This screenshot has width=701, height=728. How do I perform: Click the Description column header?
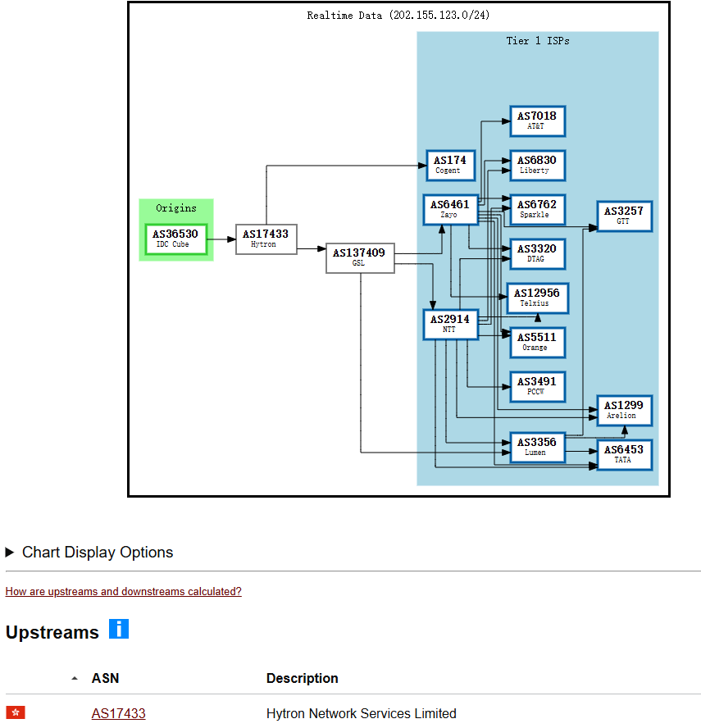[303, 678]
